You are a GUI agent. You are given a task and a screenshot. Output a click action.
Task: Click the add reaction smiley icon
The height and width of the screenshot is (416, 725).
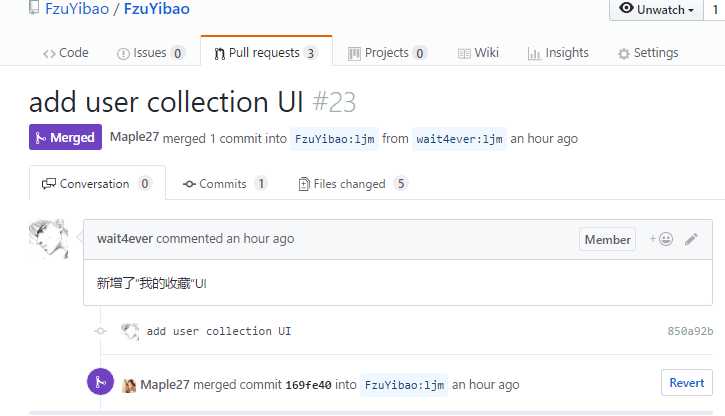coord(661,239)
